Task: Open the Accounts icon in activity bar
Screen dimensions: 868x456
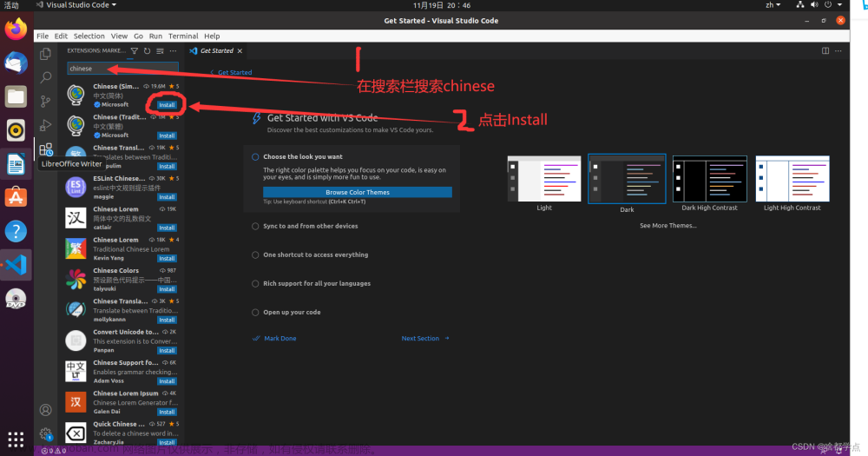Action: [x=46, y=410]
